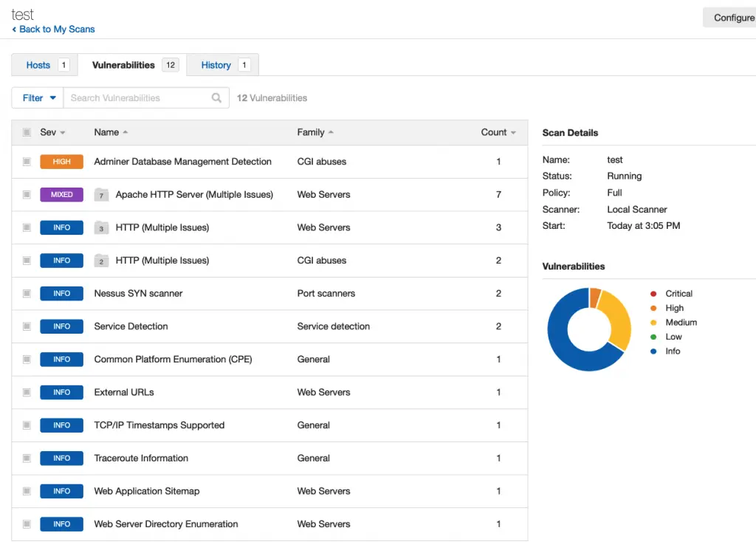Click the folder icon with 3 issues
Image resolution: width=756 pixels, height=550 pixels.
(x=102, y=228)
